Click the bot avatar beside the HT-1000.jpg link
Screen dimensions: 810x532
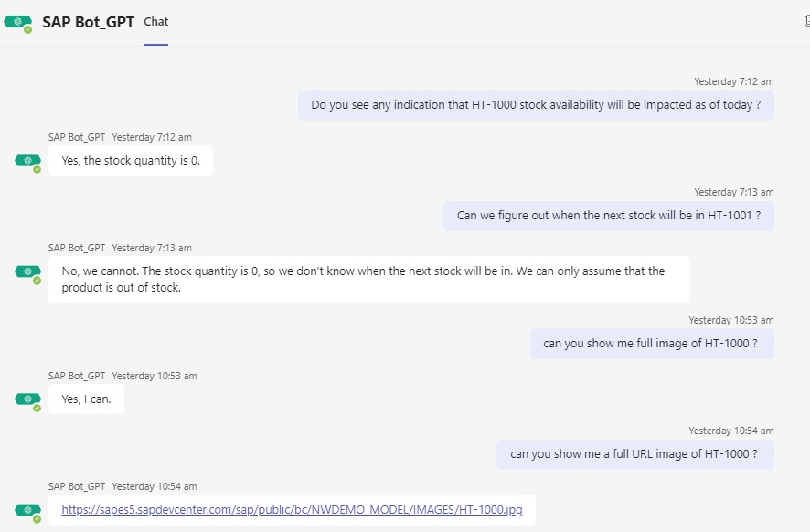coord(28,511)
